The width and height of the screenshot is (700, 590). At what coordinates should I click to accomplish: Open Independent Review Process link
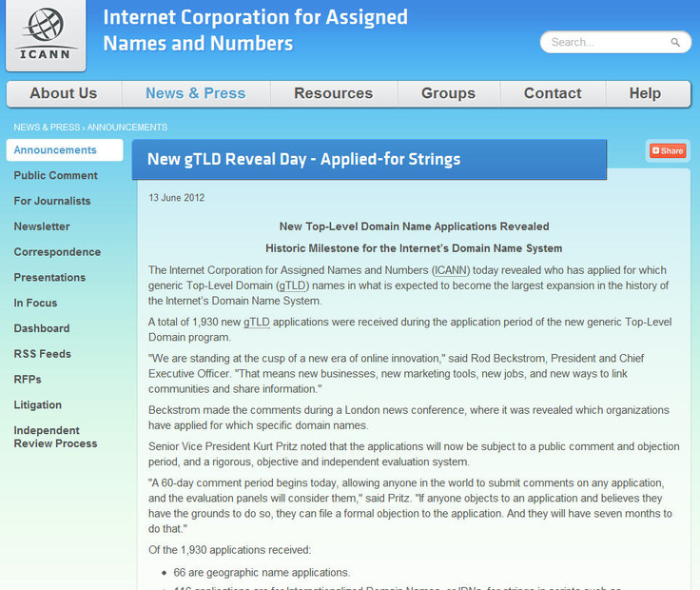(x=55, y=437)
